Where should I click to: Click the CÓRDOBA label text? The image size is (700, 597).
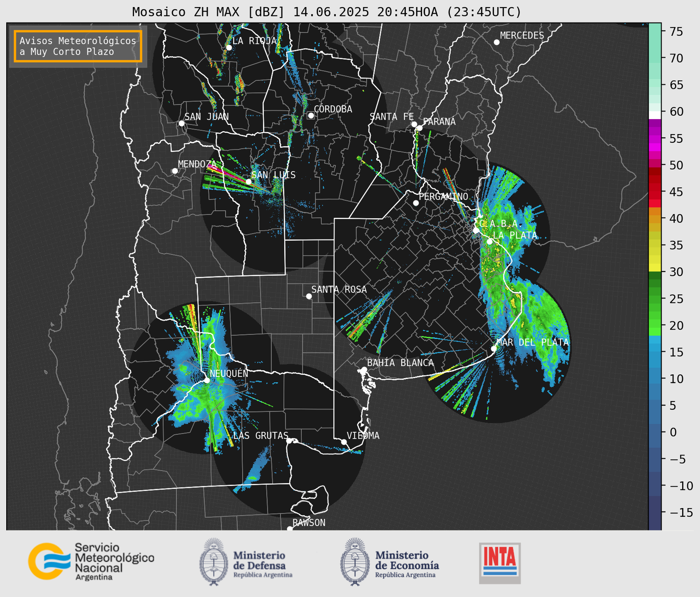click(333, 109)
